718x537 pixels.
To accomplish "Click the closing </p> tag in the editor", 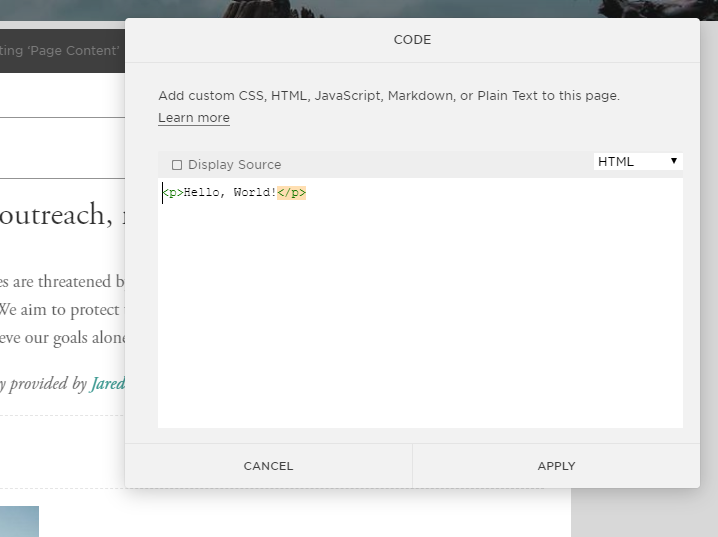I will [x=291, y=193].
